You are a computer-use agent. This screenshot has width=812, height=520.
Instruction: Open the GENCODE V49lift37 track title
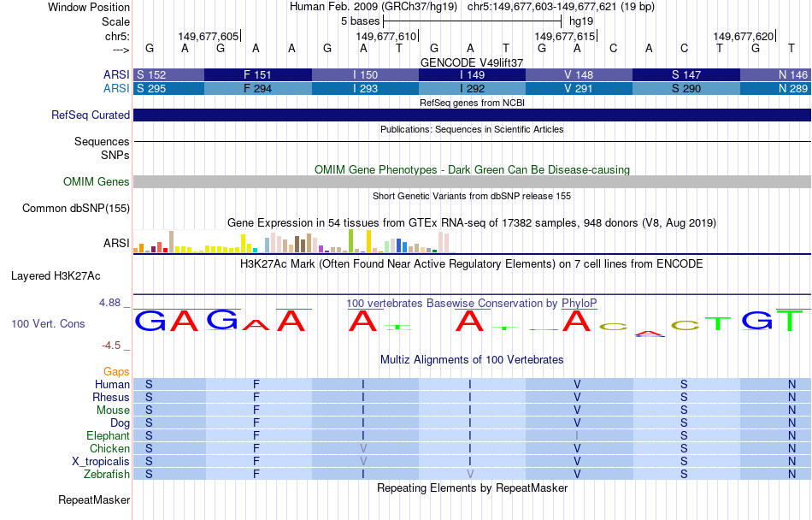tap(472, 62)
